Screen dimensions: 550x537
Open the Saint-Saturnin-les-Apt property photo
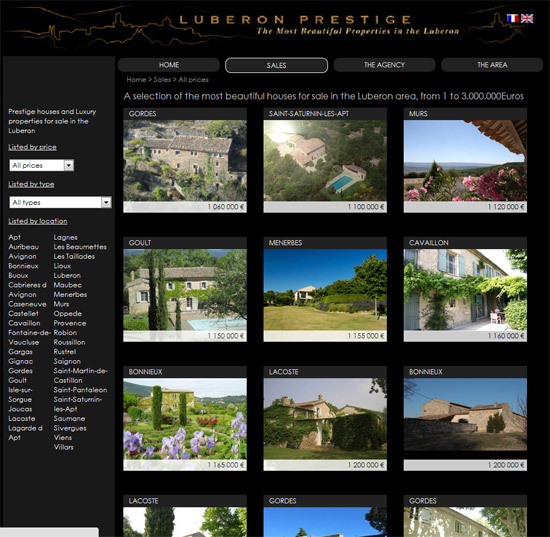[x=325, y=160]
